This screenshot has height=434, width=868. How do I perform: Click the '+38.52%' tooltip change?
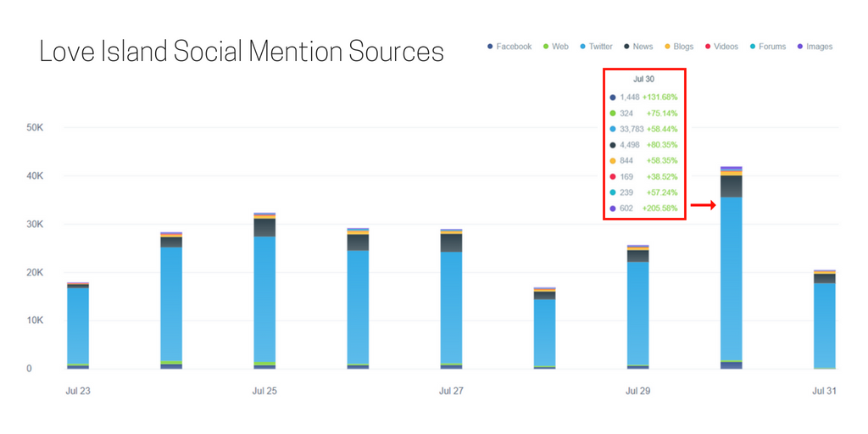662,176
